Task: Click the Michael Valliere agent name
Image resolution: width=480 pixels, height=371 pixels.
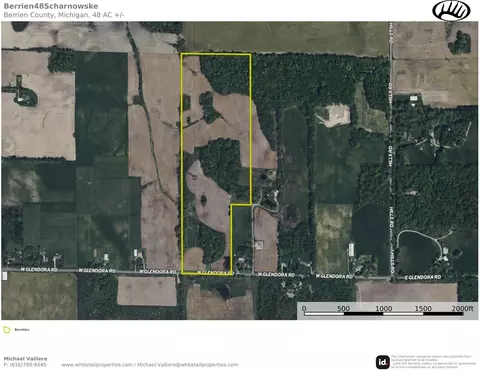Action: 25,359
